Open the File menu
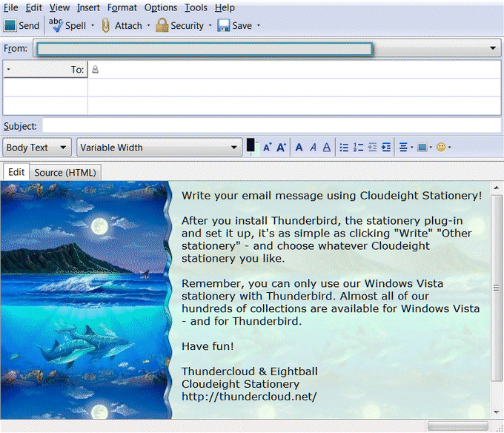504x433 pixels. coord(10,7)
